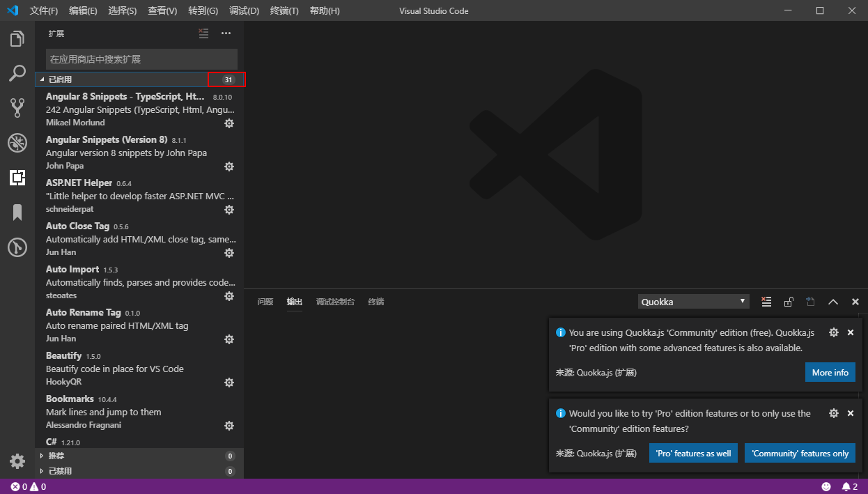Open gear menu for Angular Snippets (Version 8)
Screen dimensions: 868x494
click(229, 167)
